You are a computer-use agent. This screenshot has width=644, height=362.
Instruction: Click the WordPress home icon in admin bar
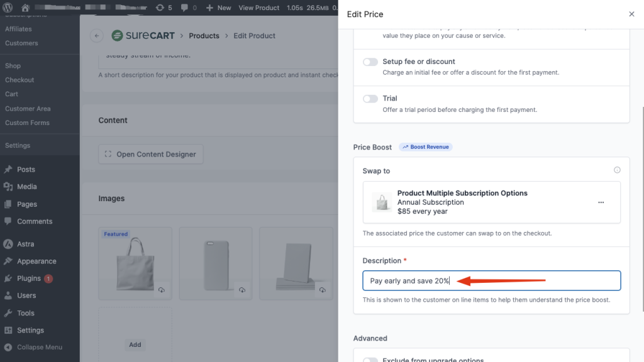pos(25,8)
